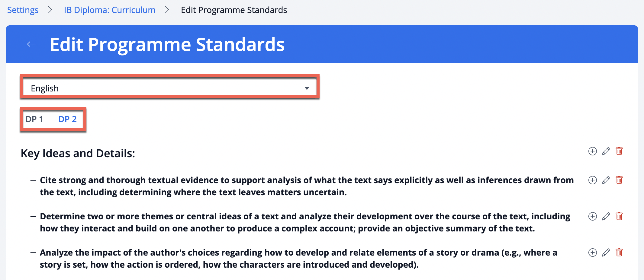644x280 pixels.
Task: Add sub-item to 'Analyze the impact' standard
Action: (x=593, y=253)
